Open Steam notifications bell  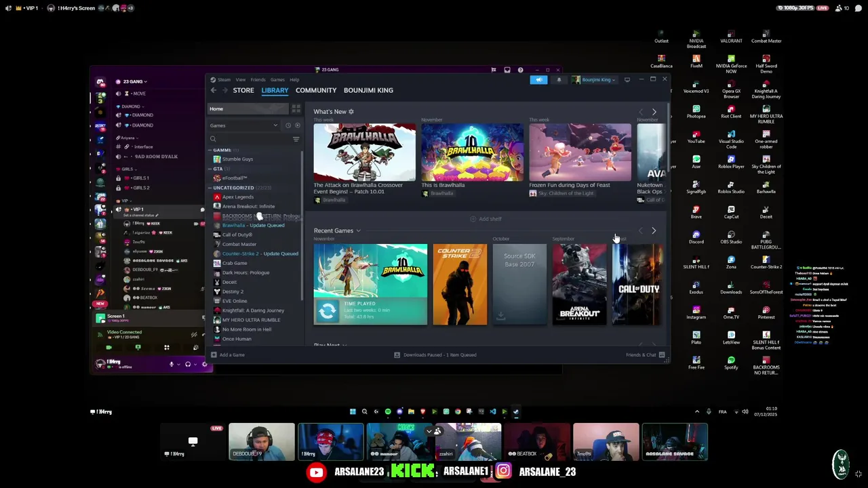coord(559,80)
